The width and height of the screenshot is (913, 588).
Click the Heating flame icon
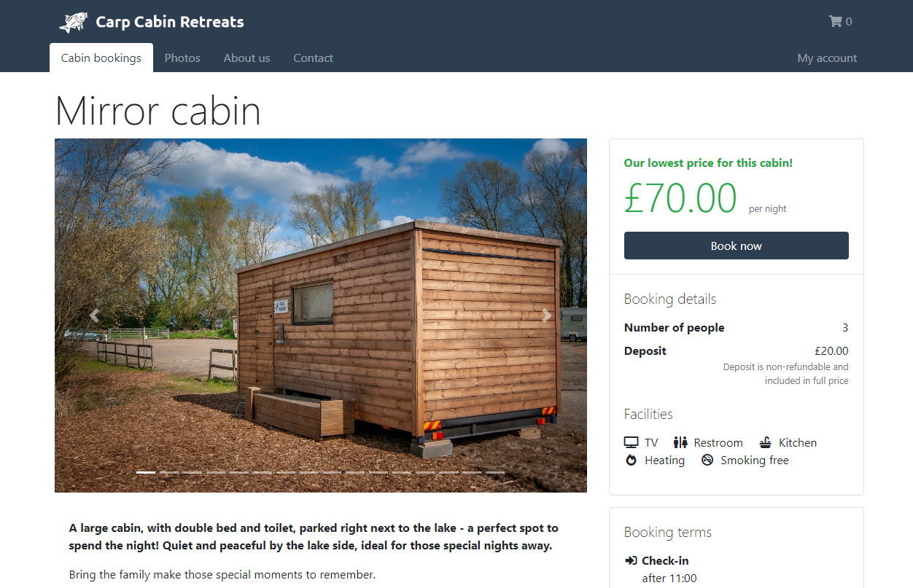[632, 460]
